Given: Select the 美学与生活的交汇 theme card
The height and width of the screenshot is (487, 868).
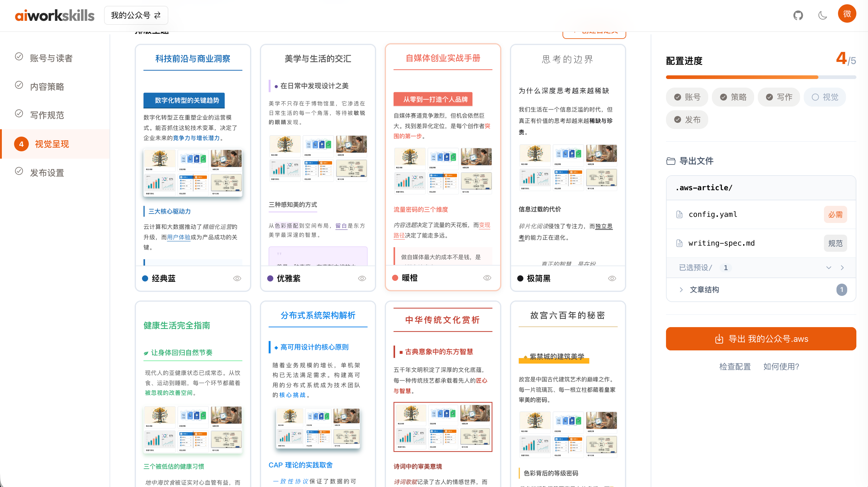Looking at the screenshot, I should click(318, 168).
